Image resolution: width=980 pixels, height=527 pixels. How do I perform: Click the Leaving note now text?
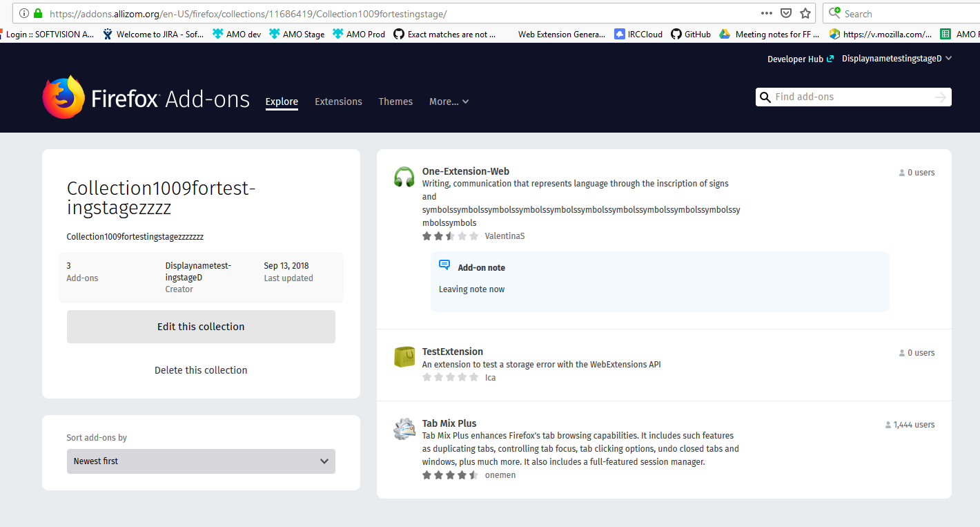click(x=471, y=289)
